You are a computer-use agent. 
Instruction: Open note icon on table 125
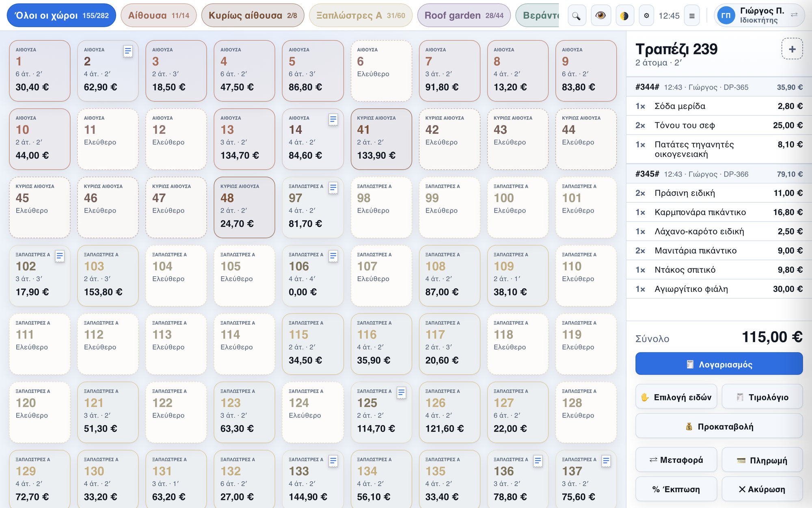pos(401,393)
